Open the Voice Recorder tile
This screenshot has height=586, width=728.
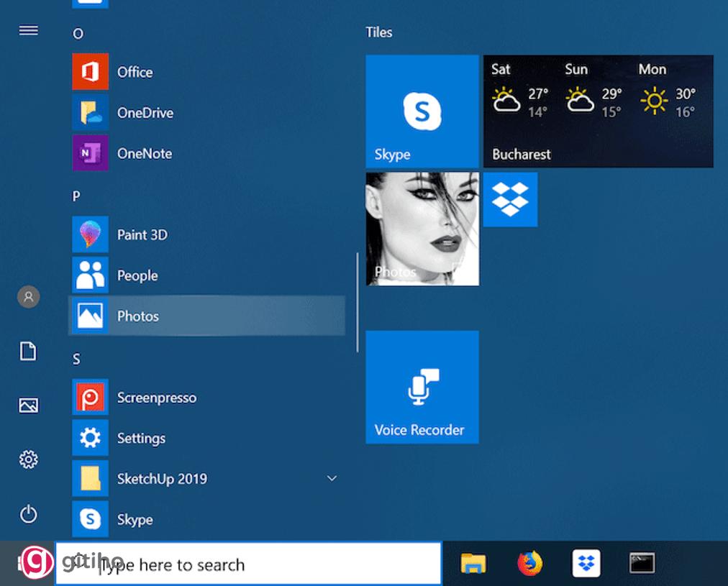[x=422, y=387]
